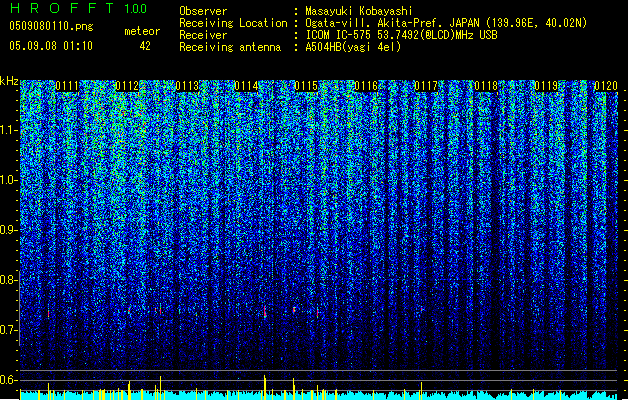
Task: Click the 'Receiving antenna' label
Action: tap(230, 47)
